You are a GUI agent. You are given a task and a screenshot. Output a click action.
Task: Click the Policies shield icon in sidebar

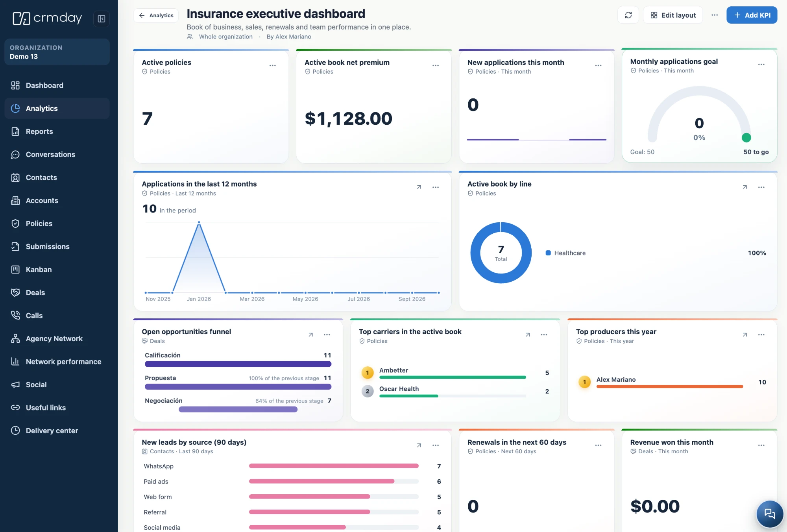tap(15, 224)
